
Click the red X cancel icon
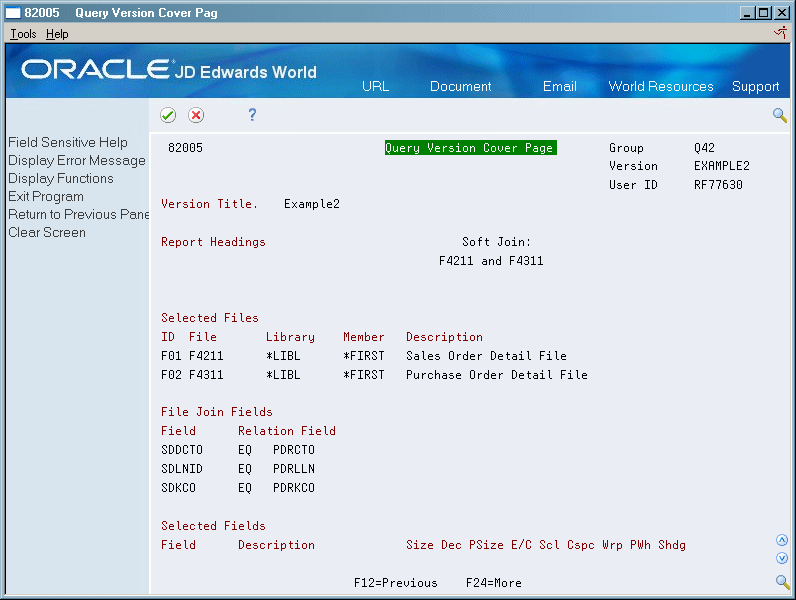pyautogui.click(x=196, y=115)
